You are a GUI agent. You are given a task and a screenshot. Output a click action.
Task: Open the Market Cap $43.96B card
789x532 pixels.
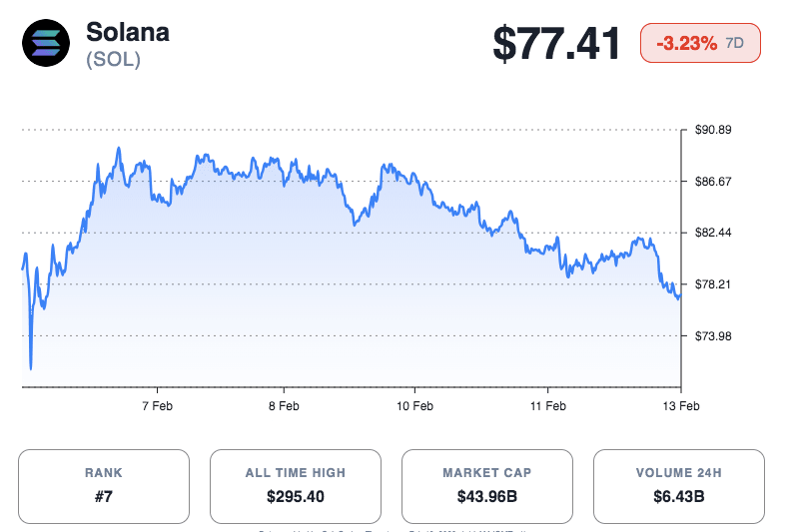tap(487, 486)
